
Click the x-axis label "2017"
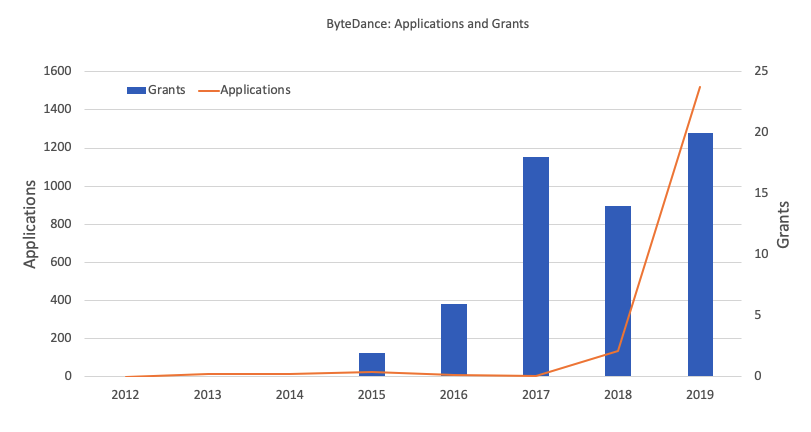coord(536,395)
